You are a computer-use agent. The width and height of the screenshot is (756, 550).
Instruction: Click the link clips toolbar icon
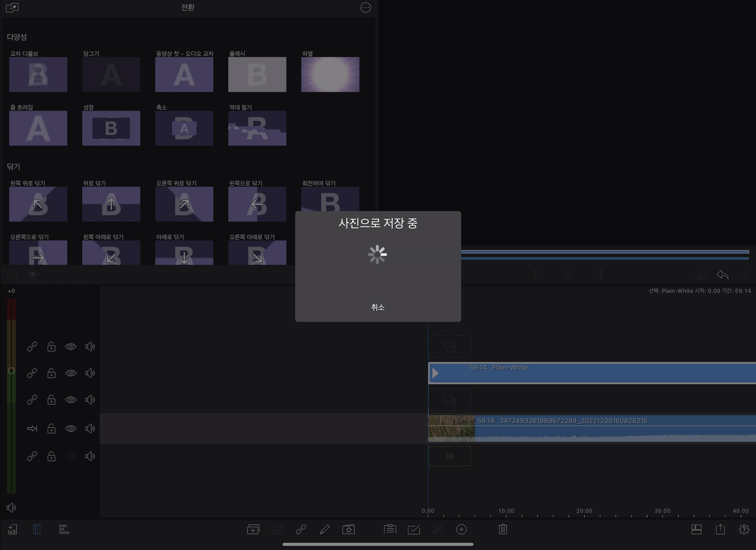click(x=301, y=529)
